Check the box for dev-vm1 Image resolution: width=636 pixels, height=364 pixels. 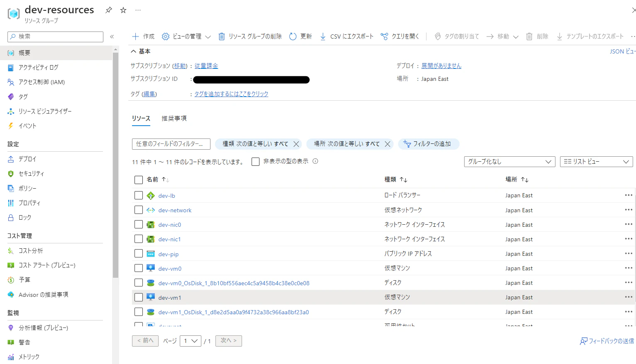139,297
